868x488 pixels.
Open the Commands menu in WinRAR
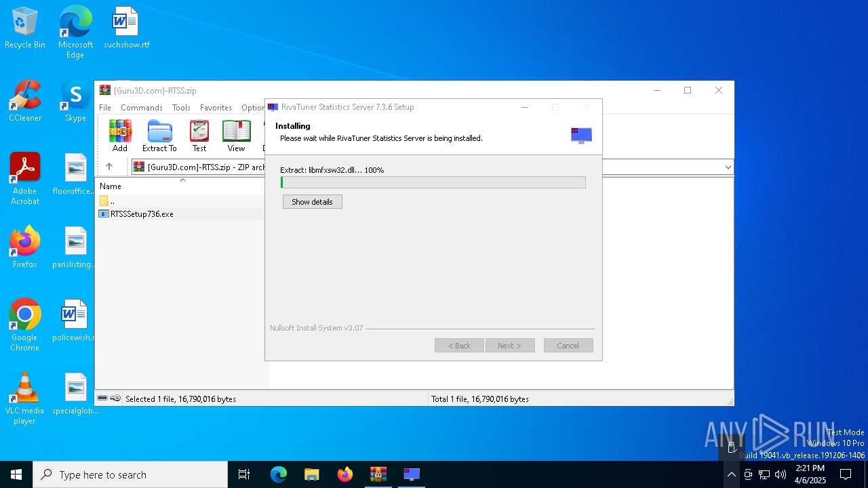(142, 108)
